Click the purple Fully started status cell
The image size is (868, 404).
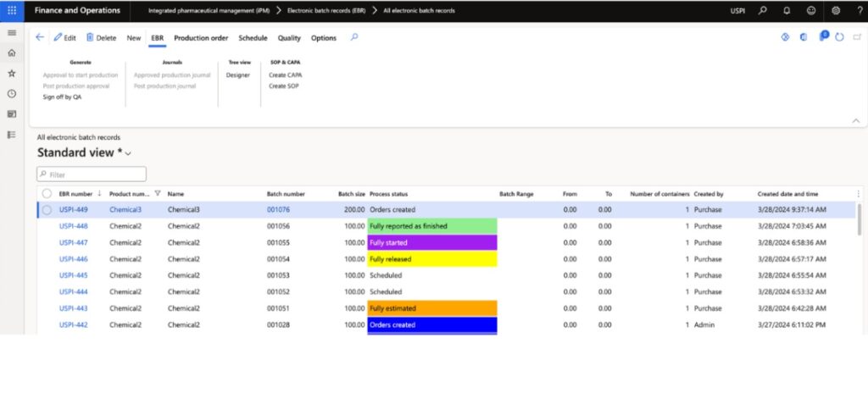coord(431,243)
